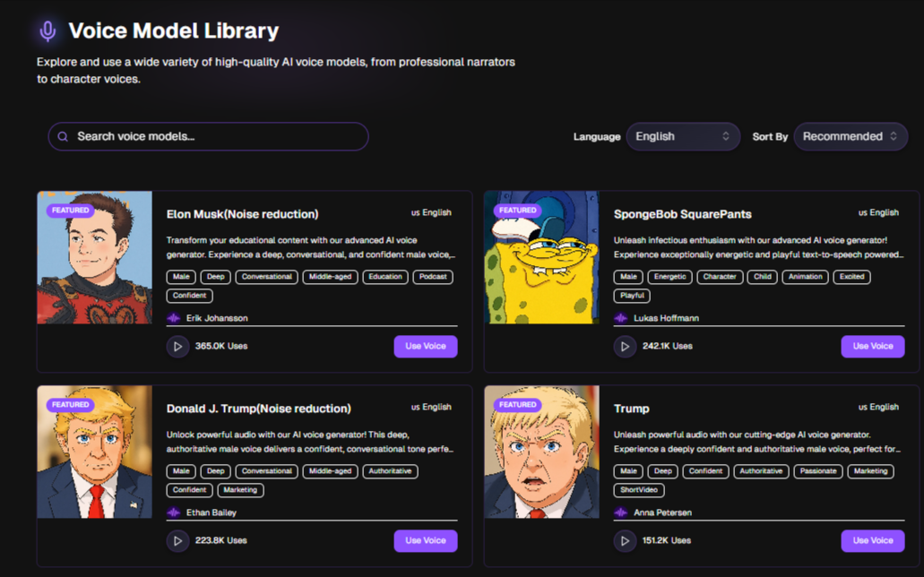Click the ShortVideo tag on Trump card
This screenshot has width=924, height=577.
coord(639,490)
